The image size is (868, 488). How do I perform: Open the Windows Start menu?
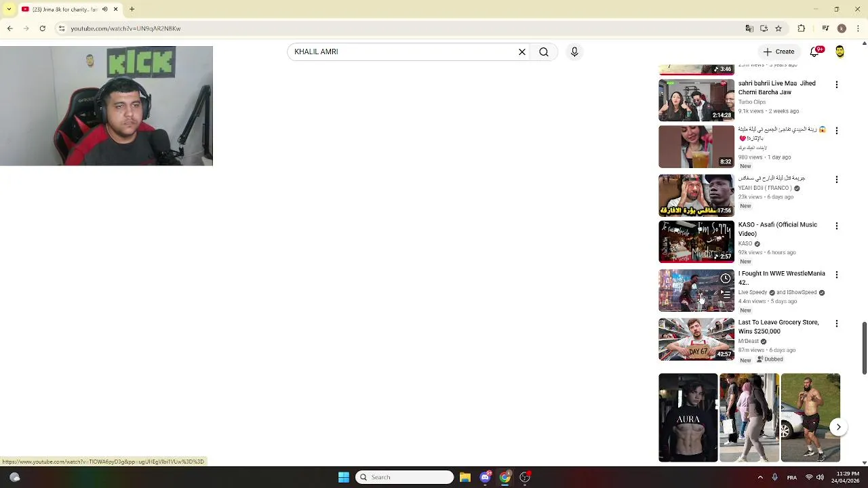[x=344, y=477]
